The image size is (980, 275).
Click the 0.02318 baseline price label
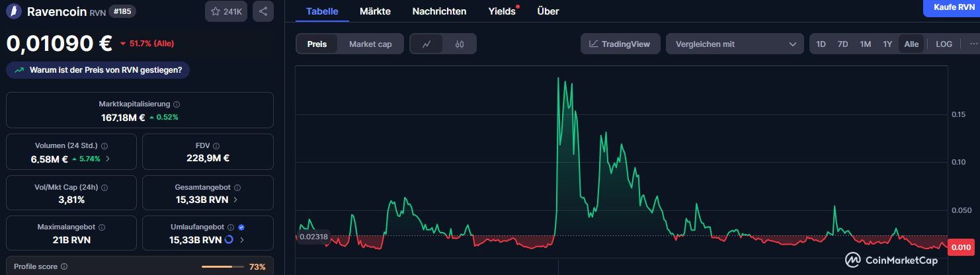pyautogui.click(x=313, y=236)
